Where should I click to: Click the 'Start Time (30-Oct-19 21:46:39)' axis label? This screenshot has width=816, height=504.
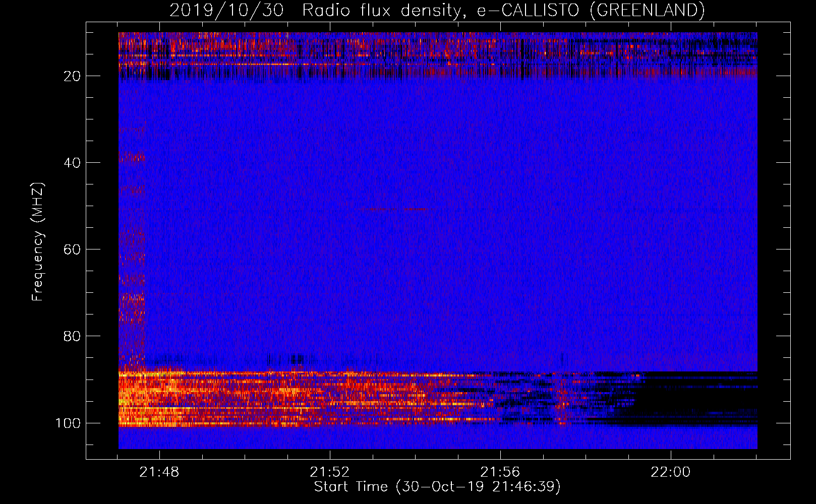(x=437, y=487)
